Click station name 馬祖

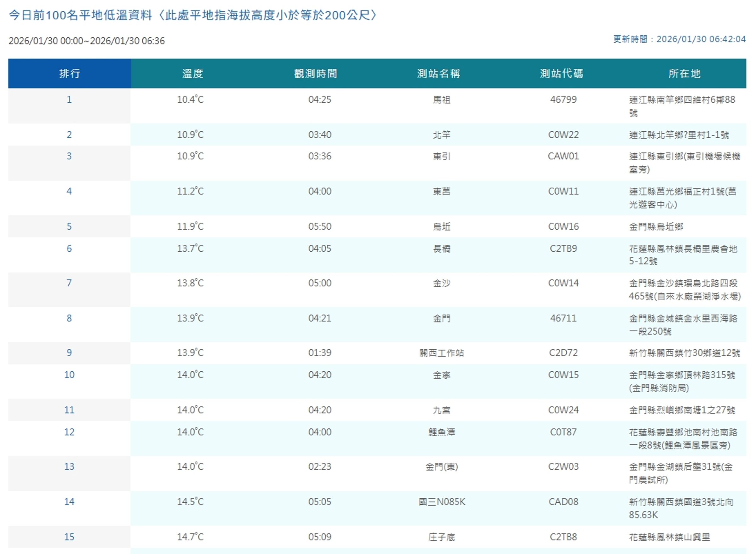(441, 100)
